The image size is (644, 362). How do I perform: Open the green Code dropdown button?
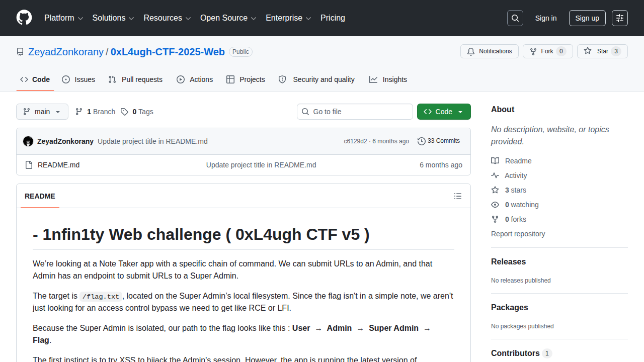[444, 112]
